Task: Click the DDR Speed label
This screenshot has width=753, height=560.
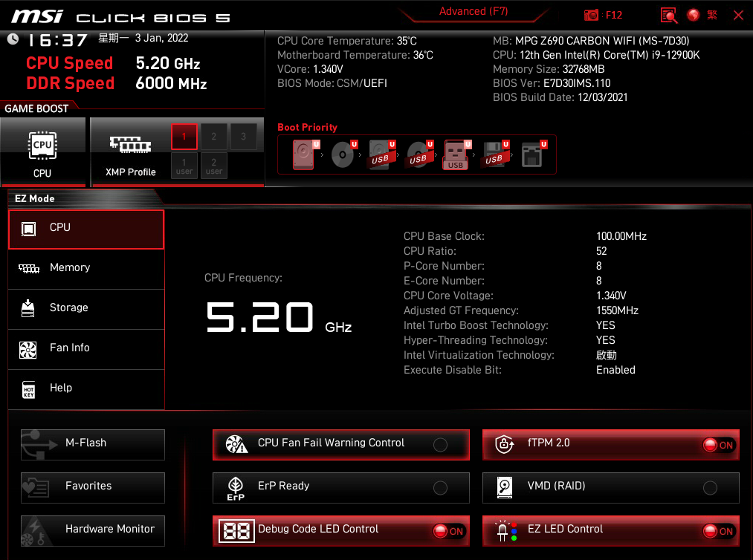Action: [70, 83]
